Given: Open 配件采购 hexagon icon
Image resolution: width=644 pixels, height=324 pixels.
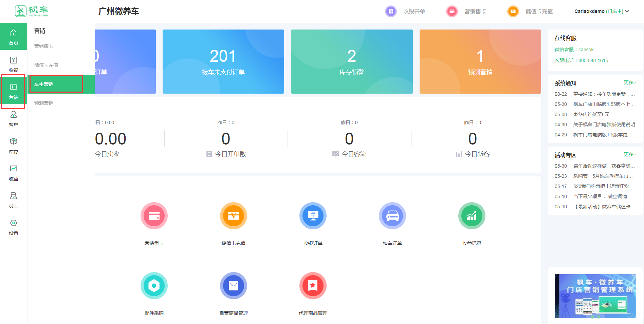Looking at the screenshot, I should pyautogui.click(x=154, y=286).
